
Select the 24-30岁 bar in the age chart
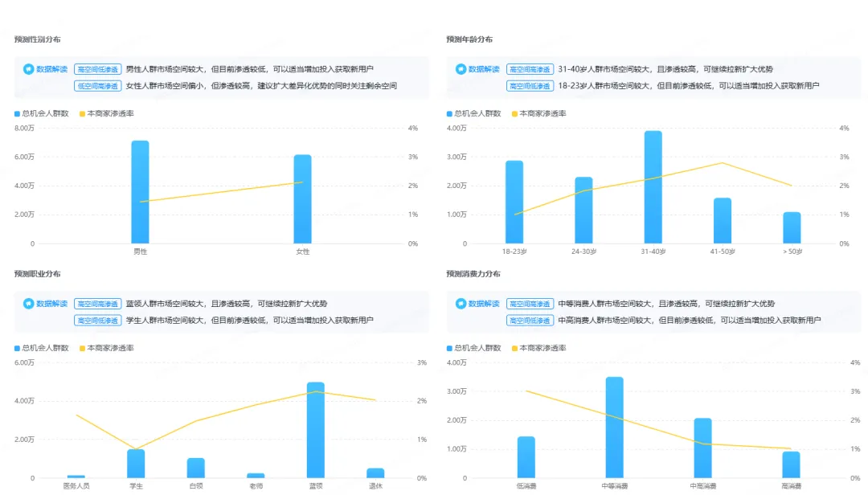[x=583, y=211]
